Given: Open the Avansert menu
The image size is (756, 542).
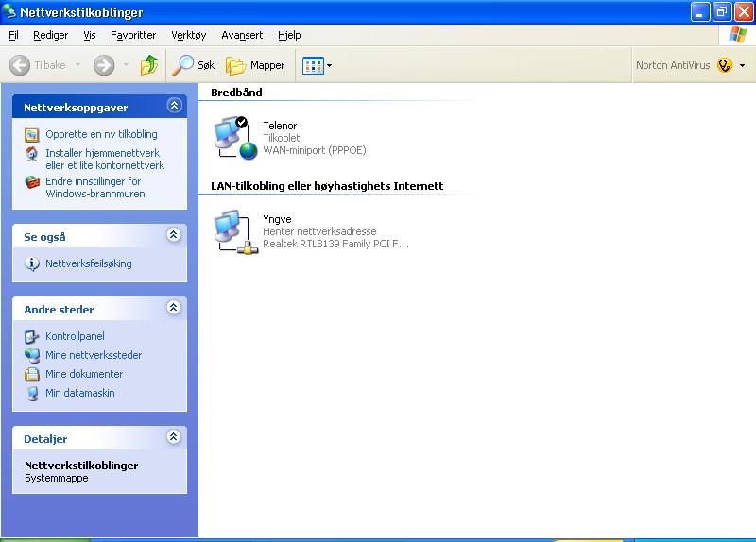Looking at the screenshot, I should [242, 35].
